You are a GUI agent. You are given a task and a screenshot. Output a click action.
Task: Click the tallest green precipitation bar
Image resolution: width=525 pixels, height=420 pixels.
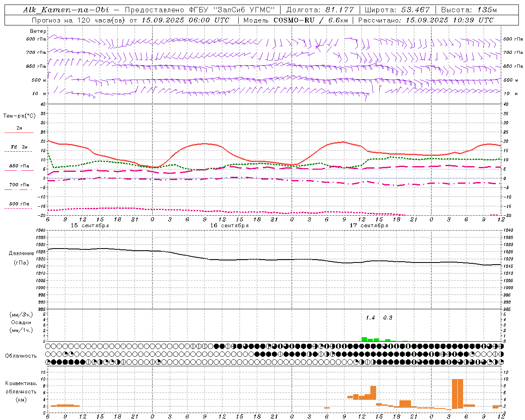click(x=364, y=339)
